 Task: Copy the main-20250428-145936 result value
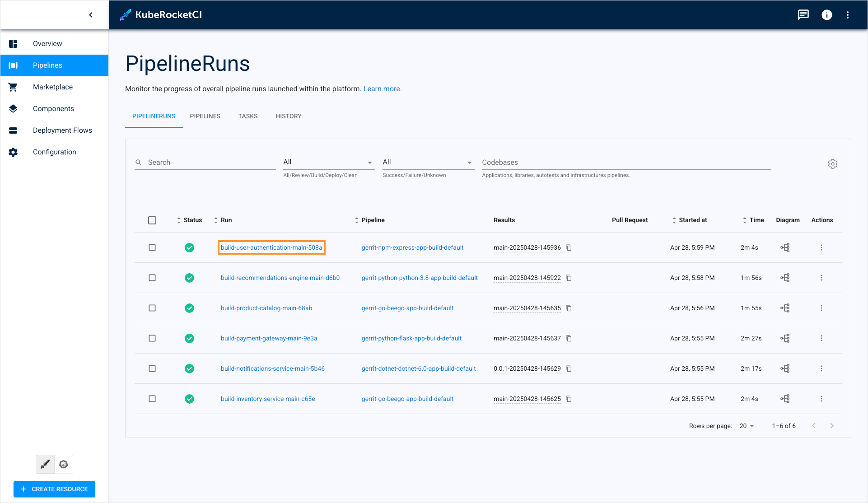568,248
